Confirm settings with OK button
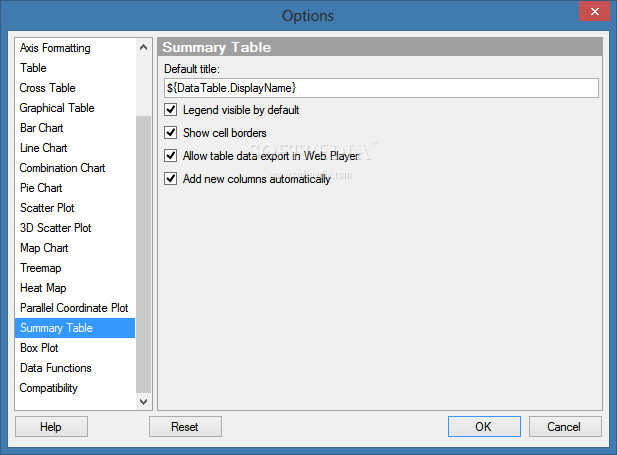617x455 pixels. 484,427
